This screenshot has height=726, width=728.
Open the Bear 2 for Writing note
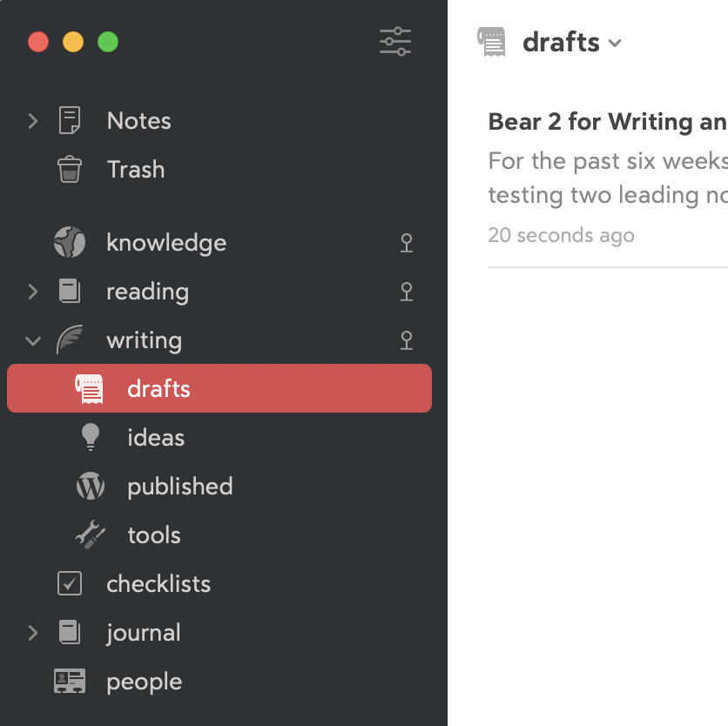608,178
